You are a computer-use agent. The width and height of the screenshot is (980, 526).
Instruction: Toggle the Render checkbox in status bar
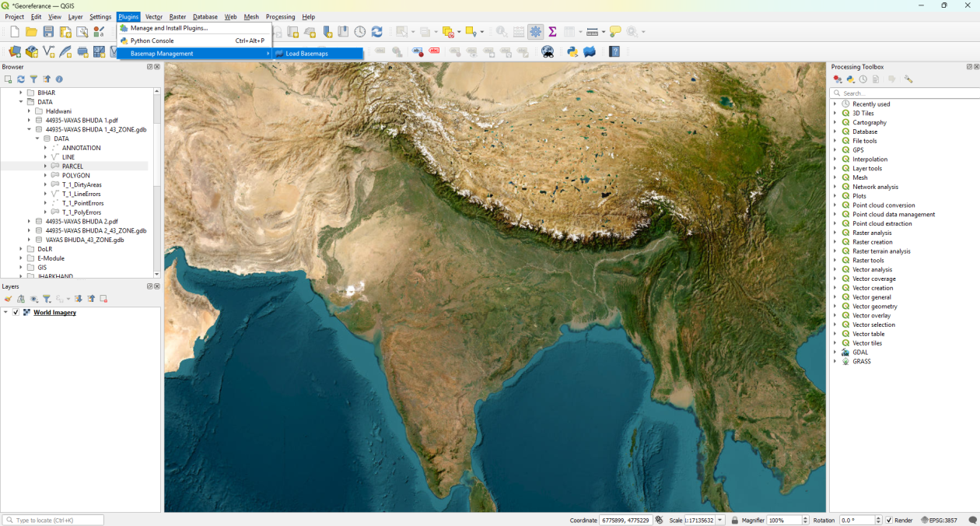point(889,519)
